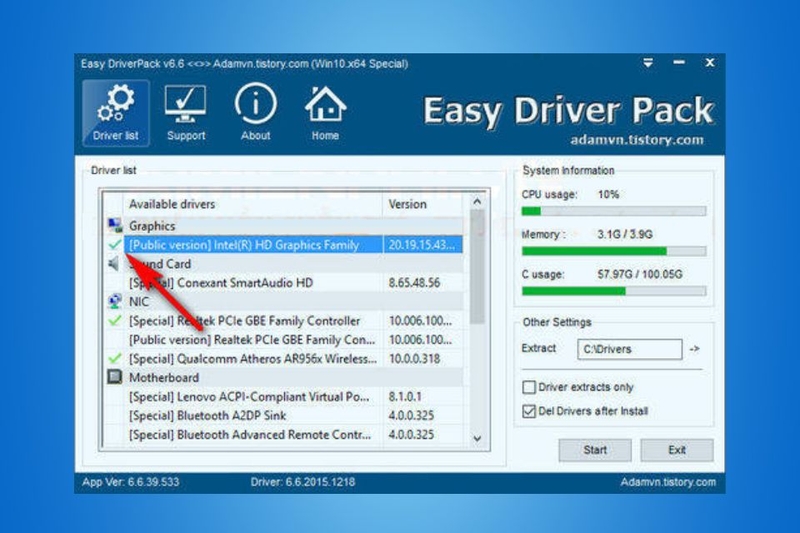The height and width of the screenshot is (533, 800).
Task: Select Lenovo ACPI-Compliant Virtual Power row
Action: pos(283,396)
